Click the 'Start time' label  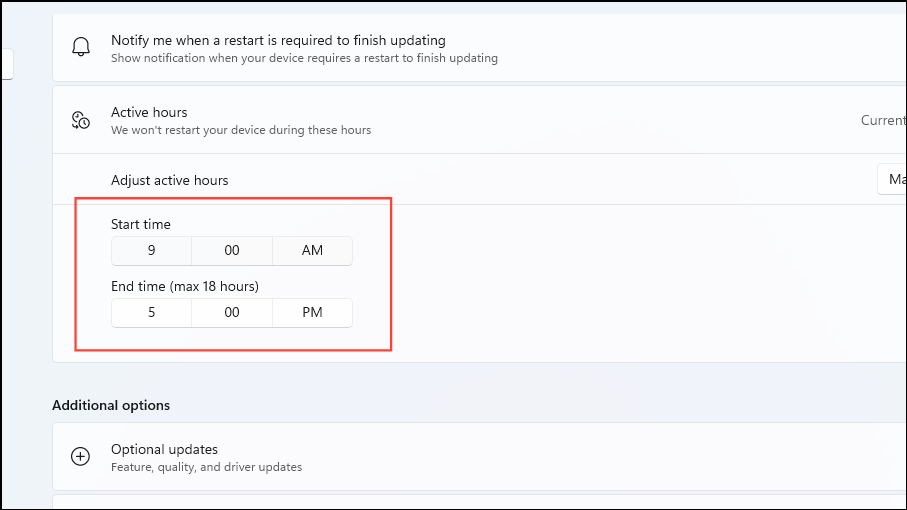[x=141, y=224]
